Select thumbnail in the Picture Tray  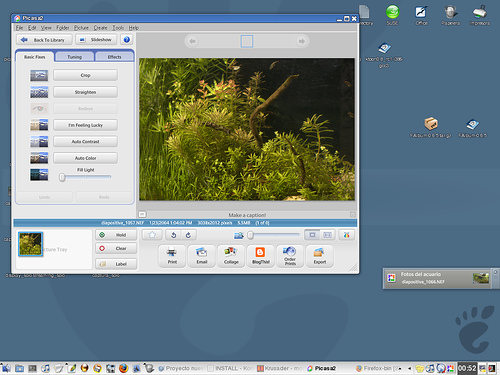pyautogui.click(x=30, y=244)
